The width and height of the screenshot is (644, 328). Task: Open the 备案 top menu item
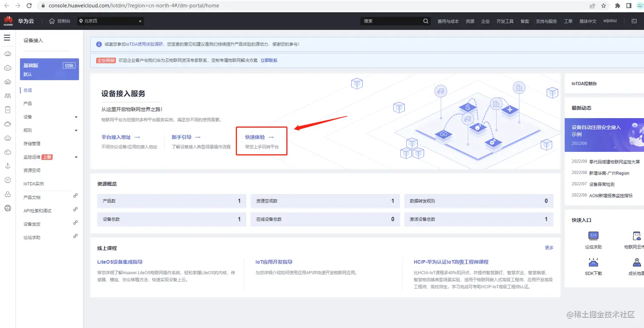coord(525,21)
